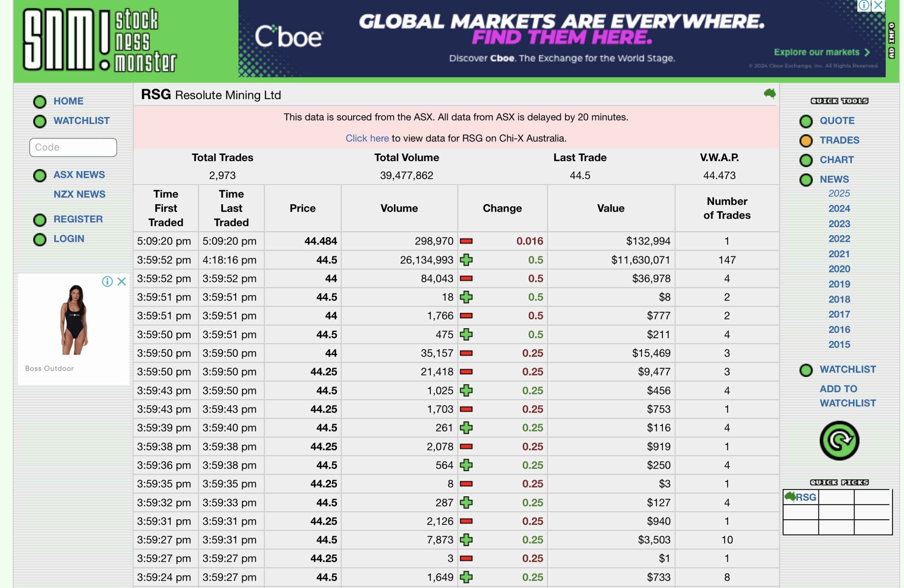Go to the LOGIN page
This screenshot has width=904, height=588.
(x=69, y=239)
